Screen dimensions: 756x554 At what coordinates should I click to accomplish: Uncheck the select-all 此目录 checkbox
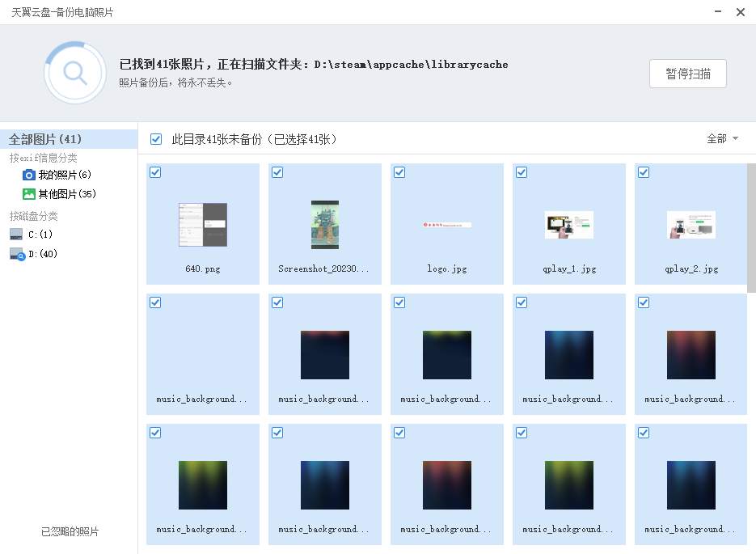tap(156, 139)
